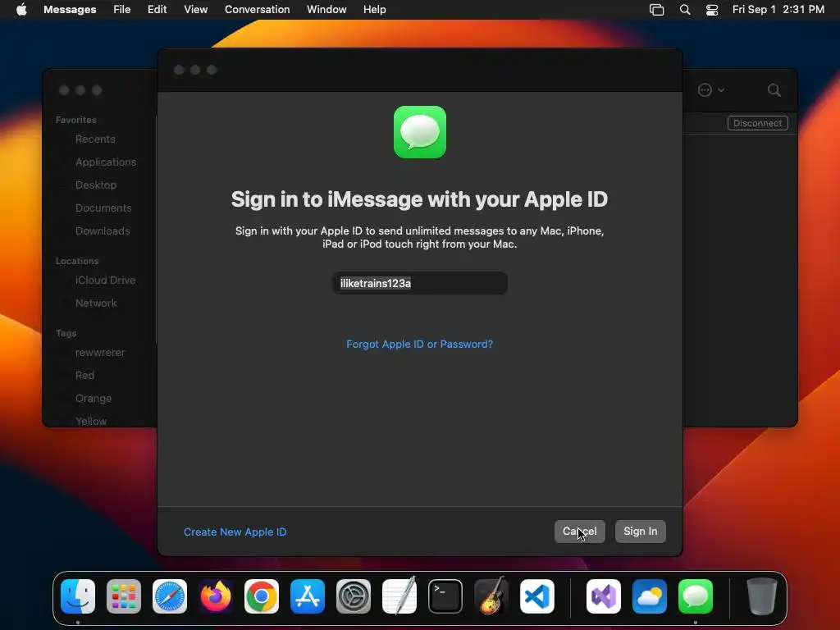This screenshot has height=630, width=840.
Task: Select Network in Finder sidebar
Action: 96,304
